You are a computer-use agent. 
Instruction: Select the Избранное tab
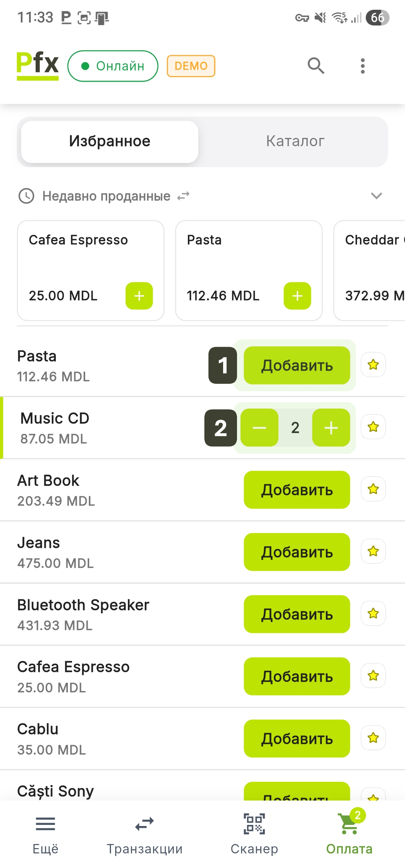pyautogui.click(x=109, y=141)
